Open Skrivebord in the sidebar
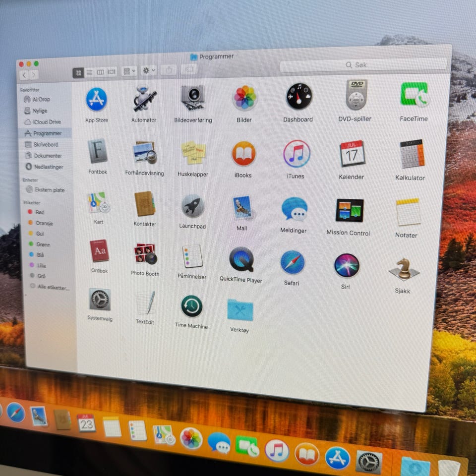This screenshot has width=476, height=476. 45,144
